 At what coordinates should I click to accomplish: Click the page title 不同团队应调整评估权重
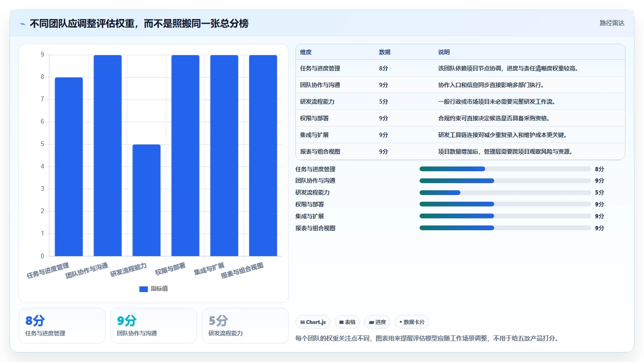click(x=139, y=23)
